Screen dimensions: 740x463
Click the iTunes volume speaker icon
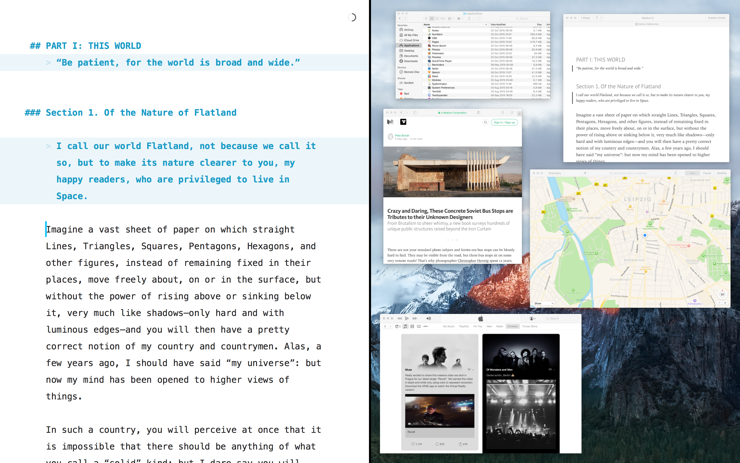tap(429, 319)
